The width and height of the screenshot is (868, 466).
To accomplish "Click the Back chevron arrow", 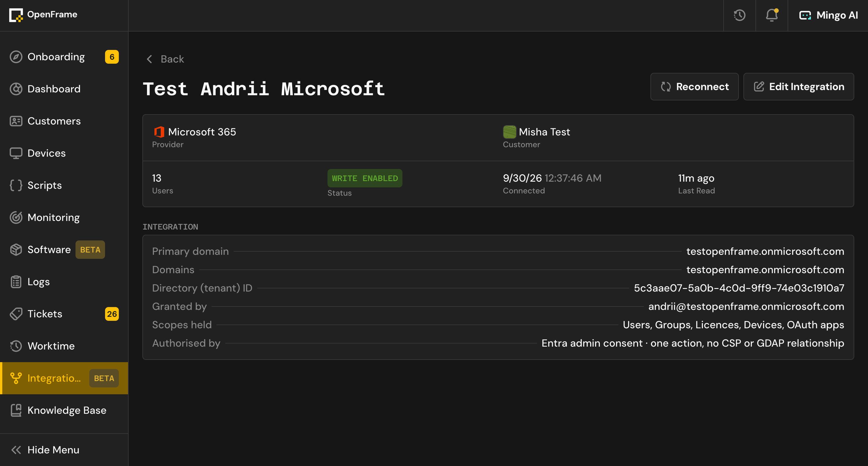I will coord(149,59).
